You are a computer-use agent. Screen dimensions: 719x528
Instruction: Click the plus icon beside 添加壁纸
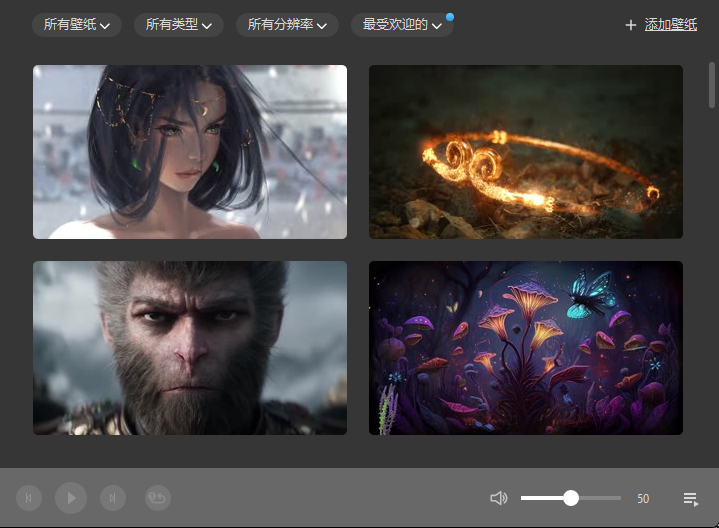click(x=631, y=25)
